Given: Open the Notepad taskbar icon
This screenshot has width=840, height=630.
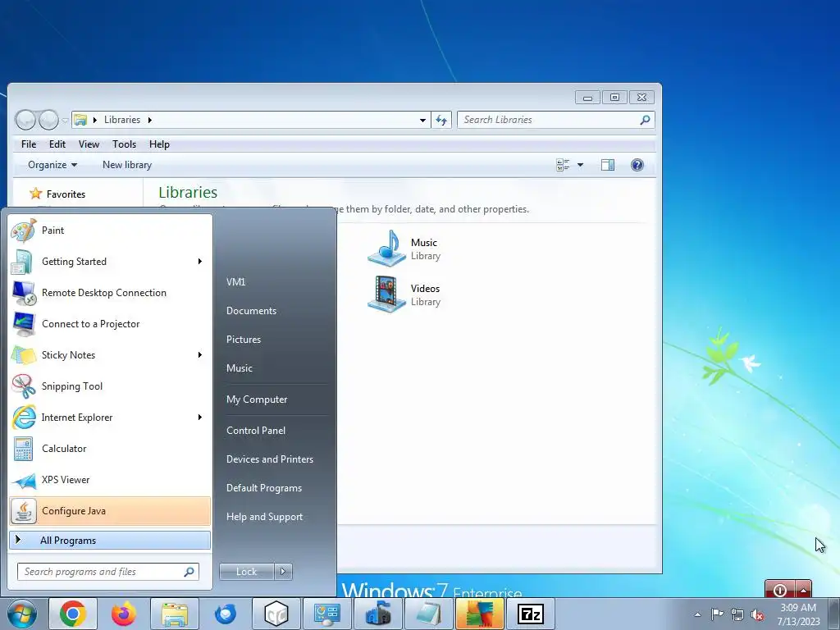Looking at the screenshot, I should click(428, 614).
